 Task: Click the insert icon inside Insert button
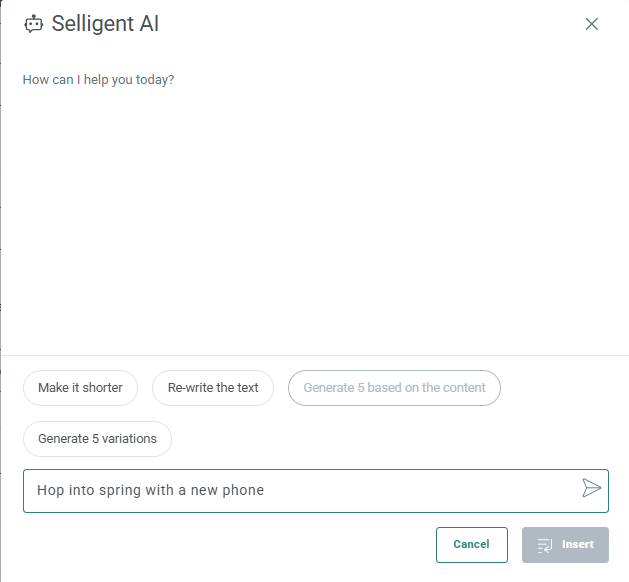pyautogui.click(x=545, y=545)
